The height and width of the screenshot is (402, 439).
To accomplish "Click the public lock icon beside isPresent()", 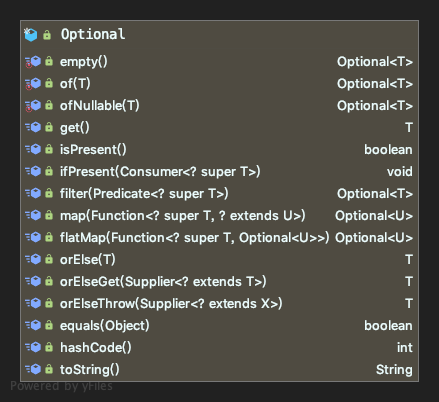I will 49,149.
